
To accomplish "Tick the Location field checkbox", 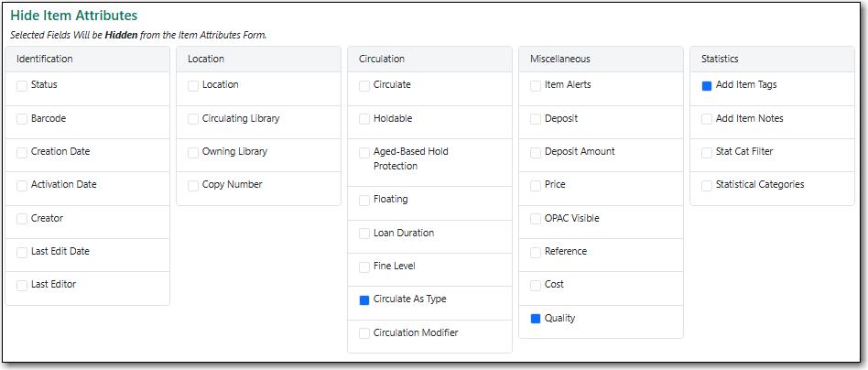I will [192, 86].
